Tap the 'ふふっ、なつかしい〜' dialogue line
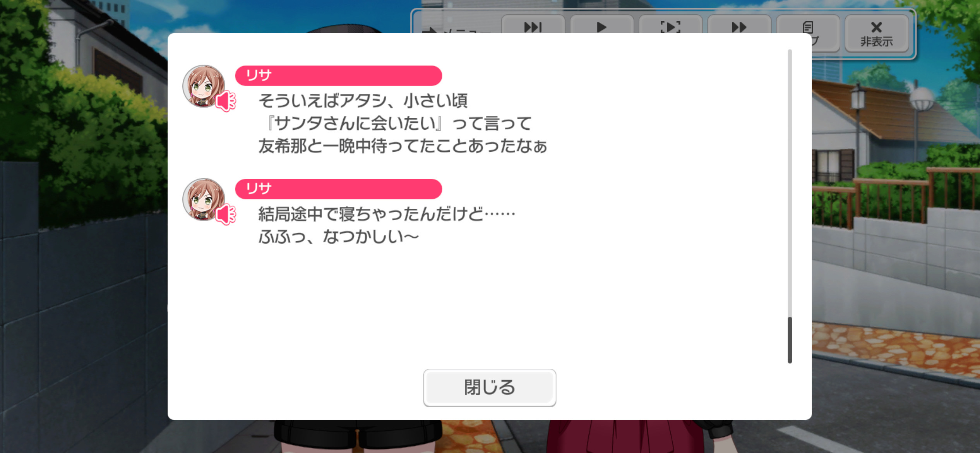The width and height of the screenshot is (980, 453). tap(339, 237)
